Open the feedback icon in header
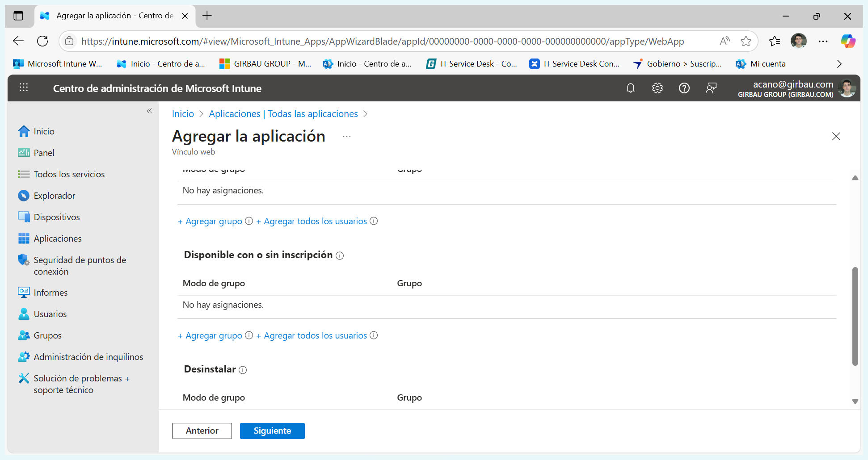 711,88
